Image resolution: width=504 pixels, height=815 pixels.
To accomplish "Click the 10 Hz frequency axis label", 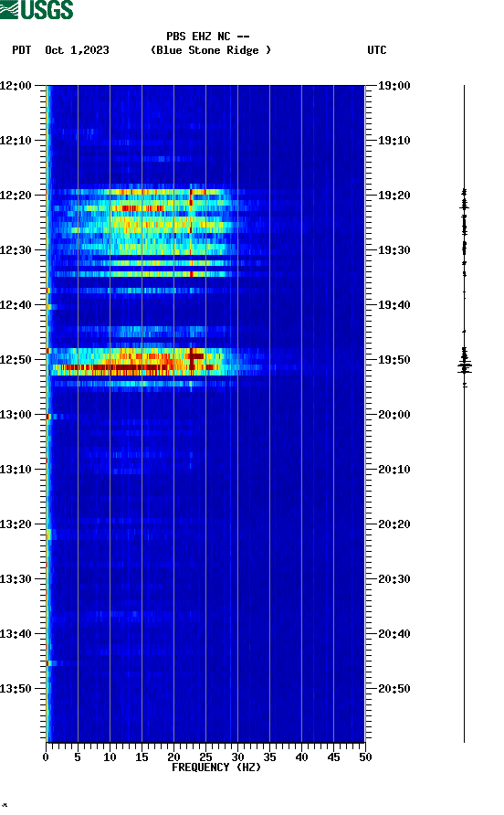I will (110, 757).
